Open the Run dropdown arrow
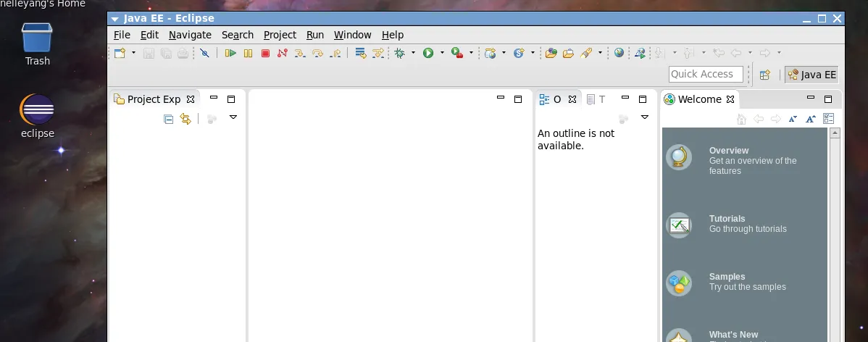 [x=442, y=53]
